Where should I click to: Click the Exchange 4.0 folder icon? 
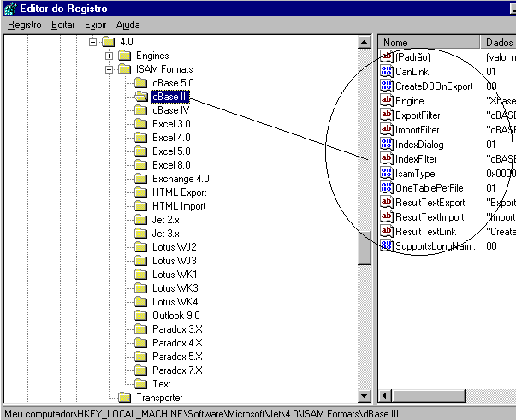pos(141,179)
